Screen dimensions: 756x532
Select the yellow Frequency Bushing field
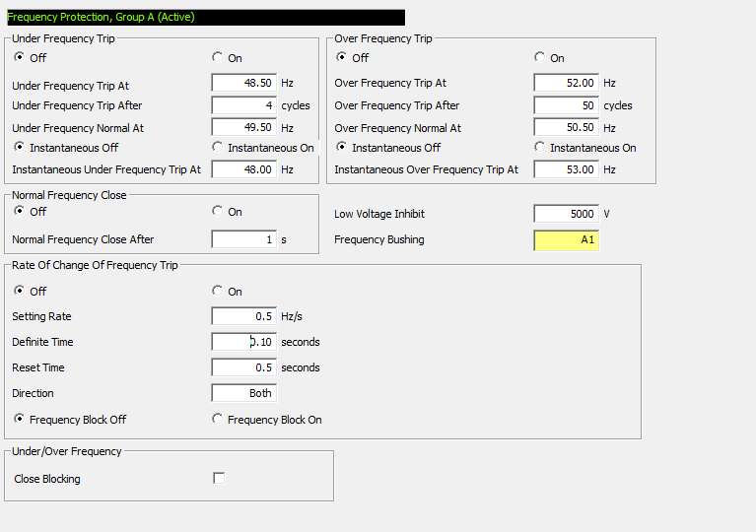point(566,239)
